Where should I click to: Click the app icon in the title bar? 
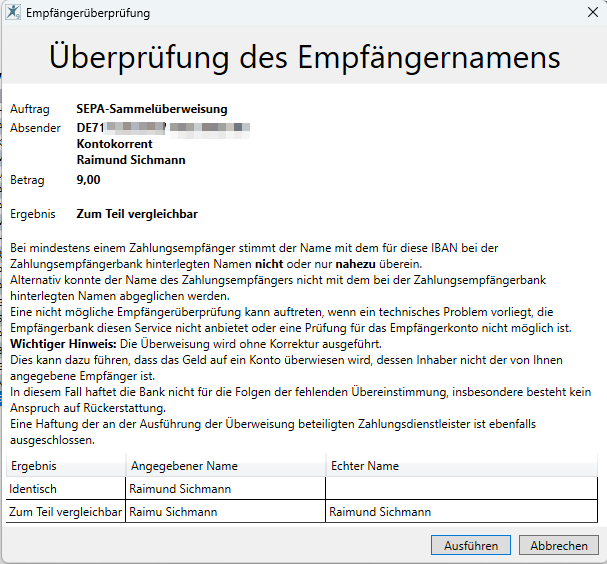tap(13, 13)
